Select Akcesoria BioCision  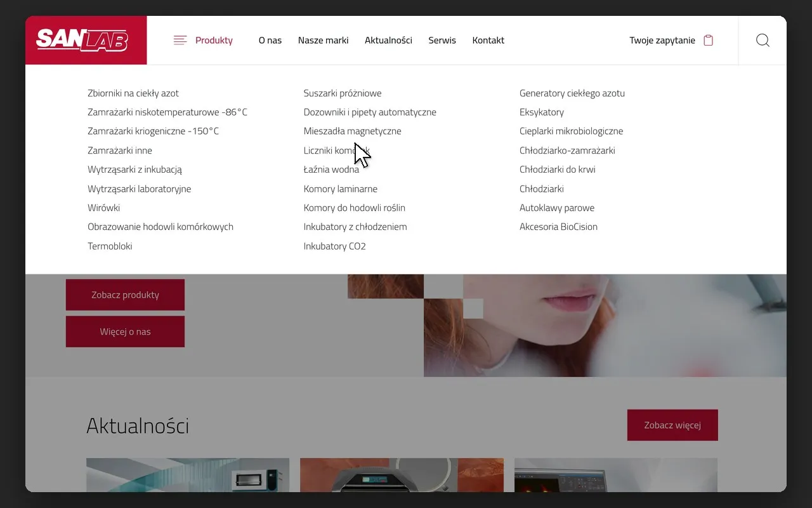click(558, 227)
